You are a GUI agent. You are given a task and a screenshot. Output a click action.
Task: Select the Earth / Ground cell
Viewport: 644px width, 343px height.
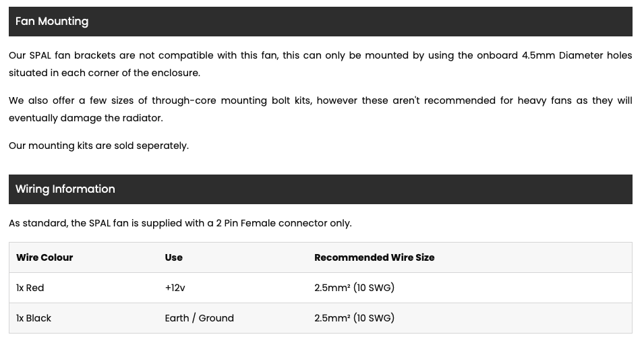coord(199,318)
